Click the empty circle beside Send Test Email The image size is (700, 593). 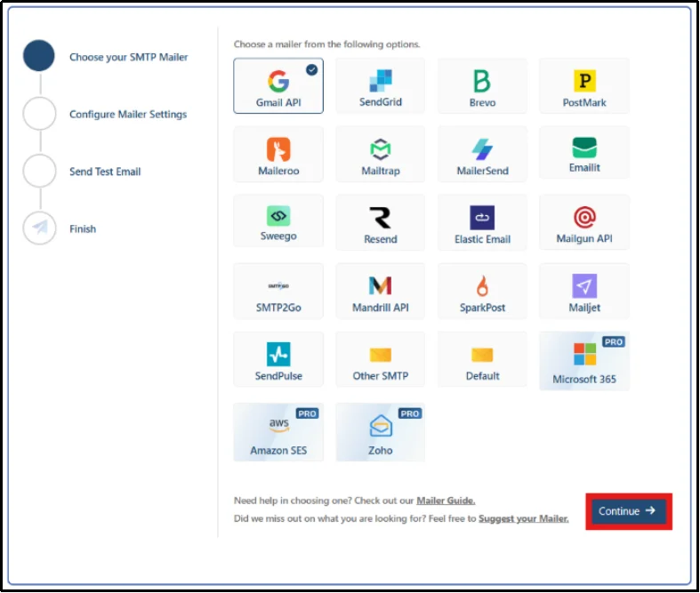40,171
